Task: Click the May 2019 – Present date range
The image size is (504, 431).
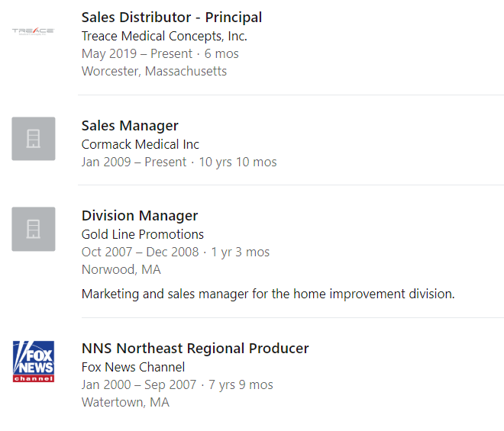Action: point(137,53)
